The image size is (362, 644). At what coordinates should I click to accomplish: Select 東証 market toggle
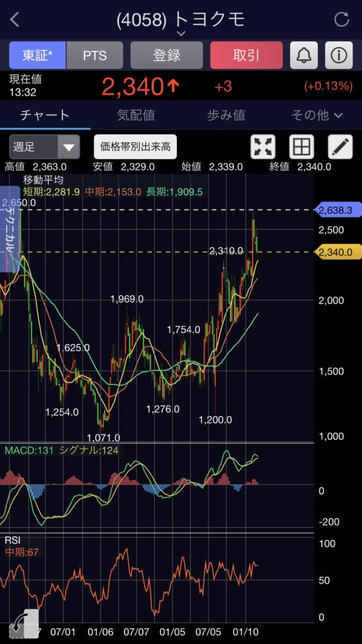click(x=37, y=55)
